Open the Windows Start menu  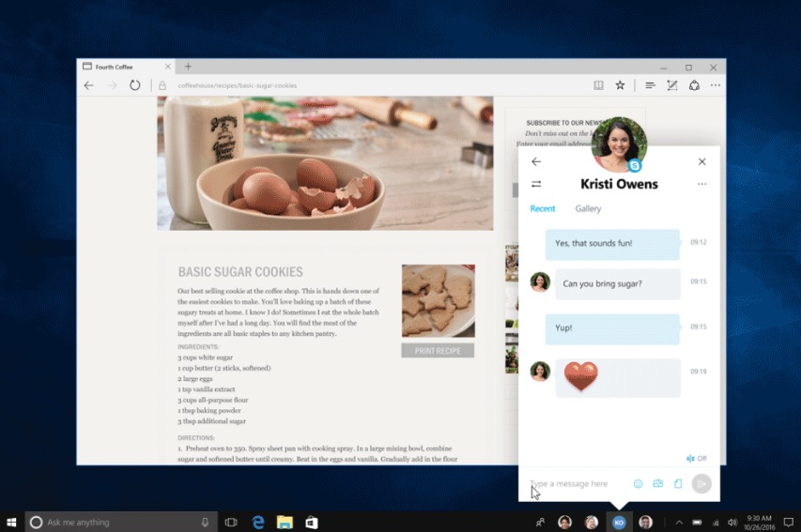point(12,523)
